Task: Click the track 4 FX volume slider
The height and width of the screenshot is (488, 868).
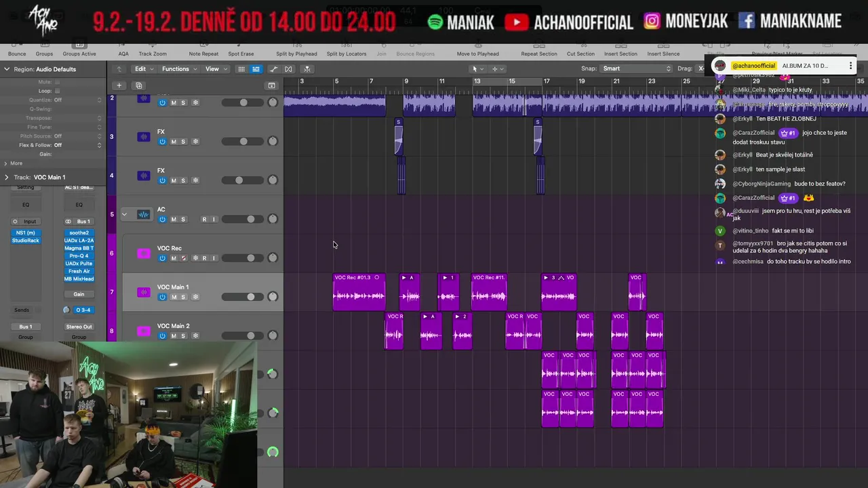Action: (x=243, y=180)
